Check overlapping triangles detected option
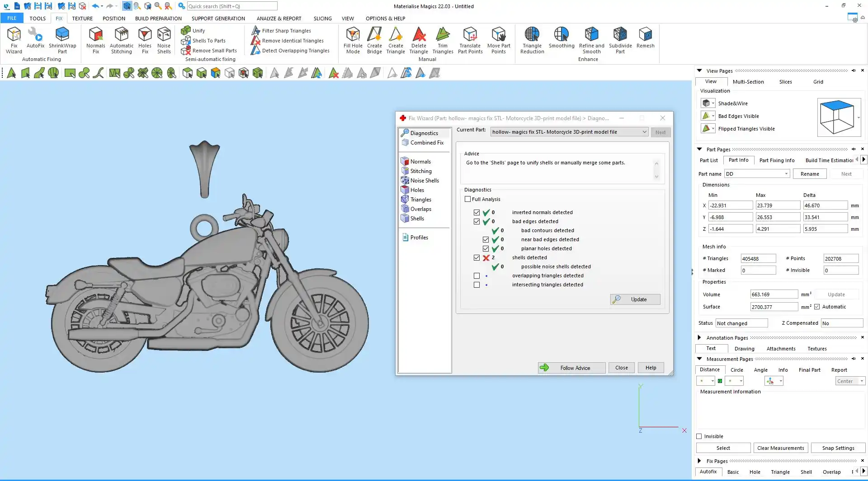The width and height of the screenshot is (868, 481). click(476, 276)
